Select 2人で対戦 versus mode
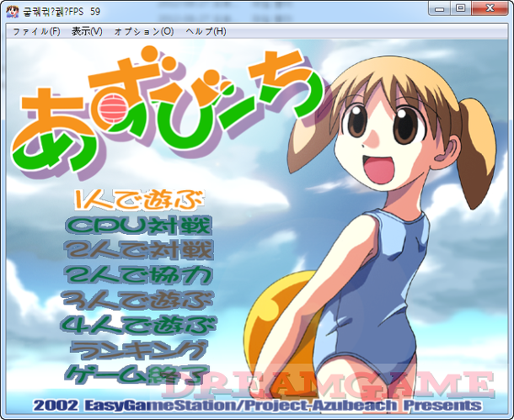 tap(139, 250)
